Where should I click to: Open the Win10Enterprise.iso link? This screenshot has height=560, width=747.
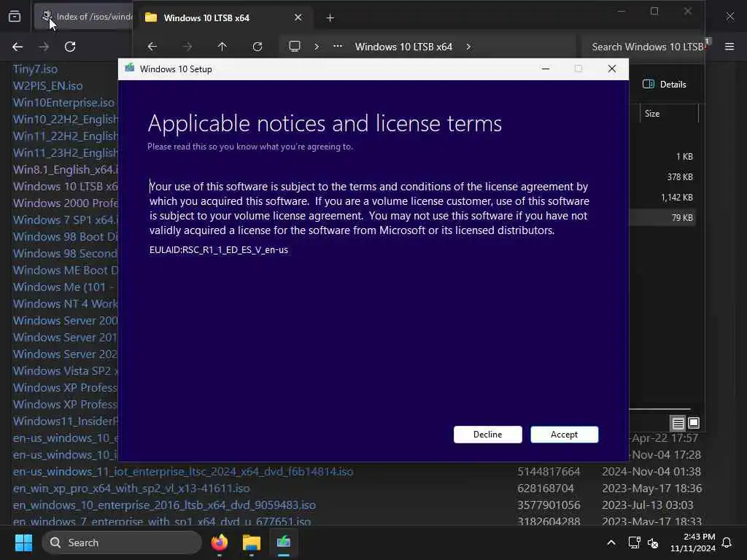tap(64, 102)
